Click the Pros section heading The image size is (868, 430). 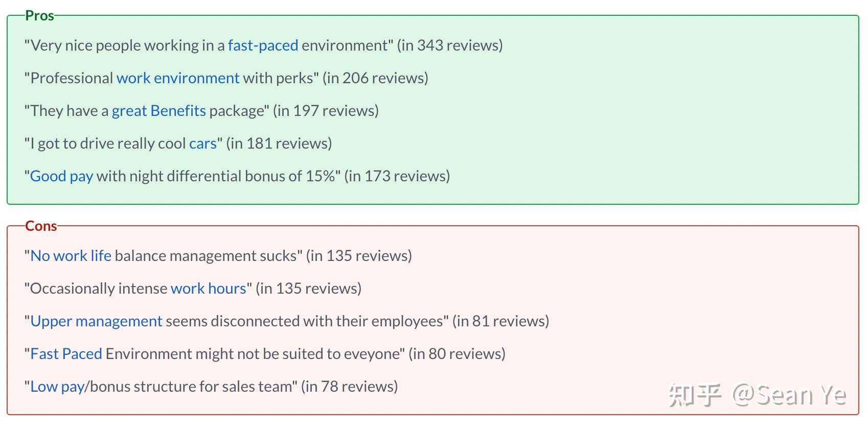(x=39, y=16)
